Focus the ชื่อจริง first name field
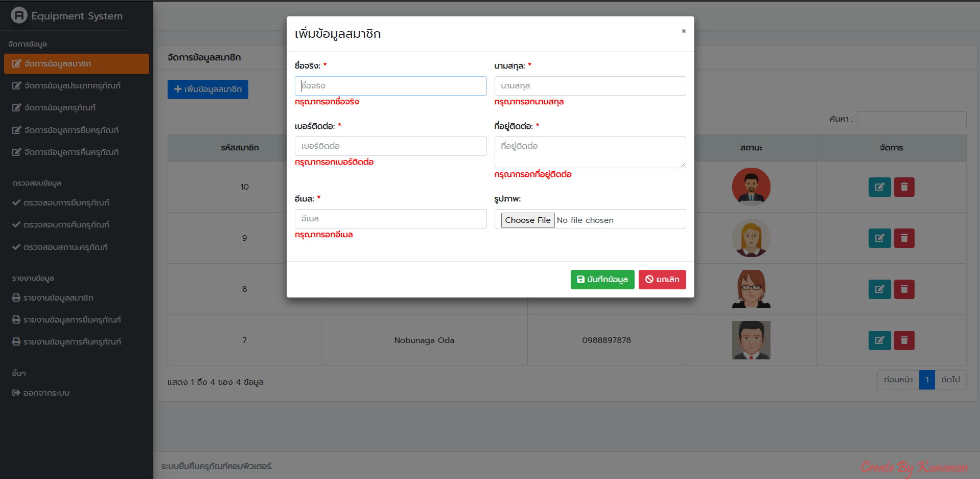This screenshot has width=980, height=479. (390, 86)
